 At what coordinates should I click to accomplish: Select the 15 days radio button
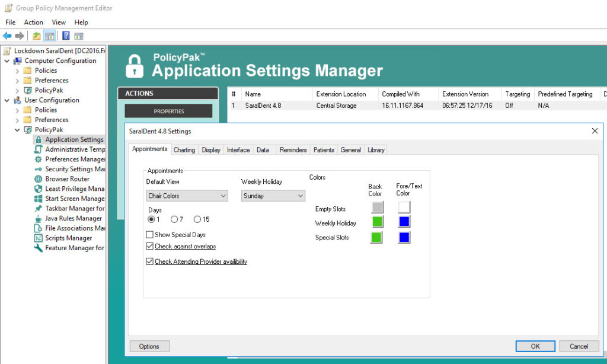197,219
